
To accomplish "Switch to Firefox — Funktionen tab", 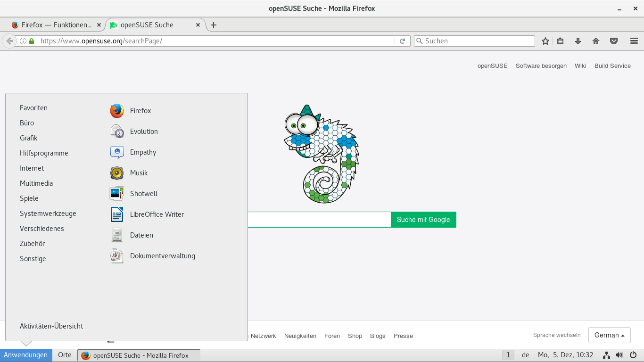I will click(x=56, y=25).
